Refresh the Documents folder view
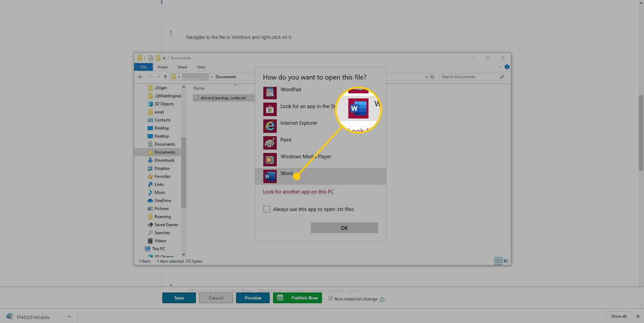Image resolution: width=644 pixels, height=323 pixels. pyautogui.click(x=432, y=77)
